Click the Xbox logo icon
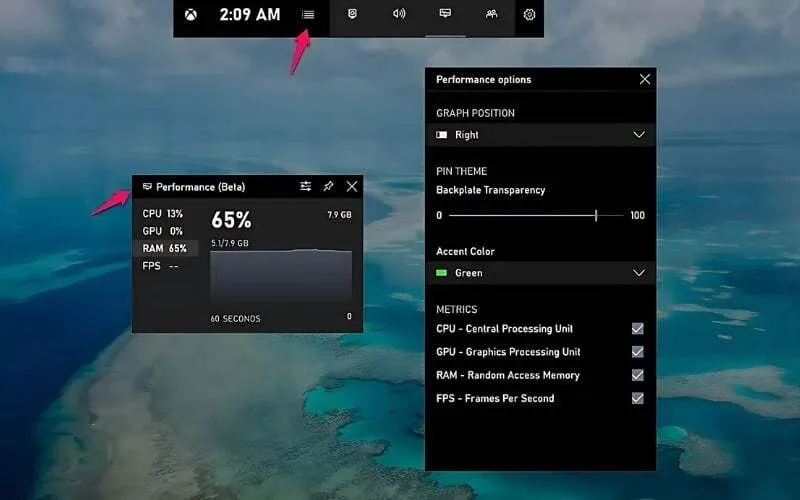 [x=191, y=15]
